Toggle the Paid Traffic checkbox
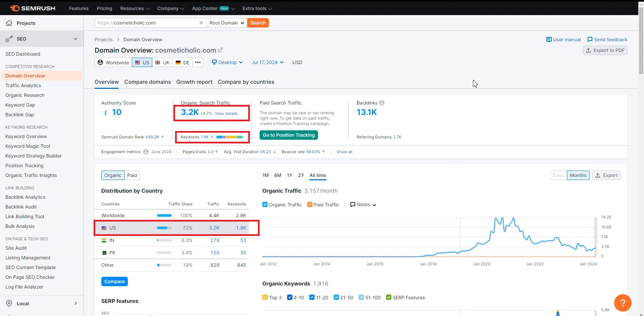This screenshot has width=644, height=316. 310,205
